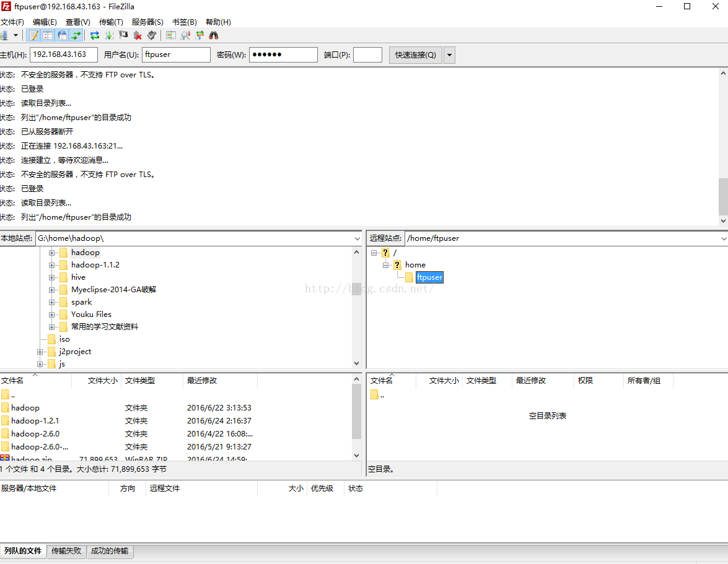Select the hadoop folder in file list
This screenshot has height=564, width=728.
pyautogui.click(x=25, y=408)
